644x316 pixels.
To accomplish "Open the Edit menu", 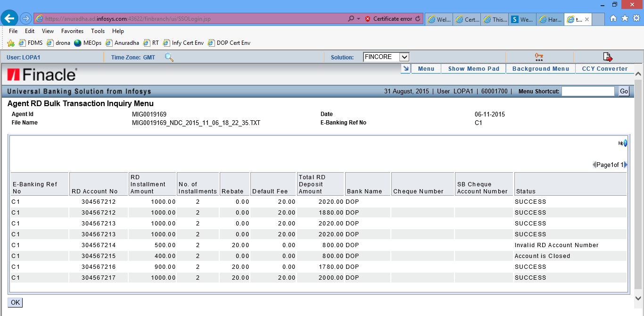I will [x=30, y=31].
